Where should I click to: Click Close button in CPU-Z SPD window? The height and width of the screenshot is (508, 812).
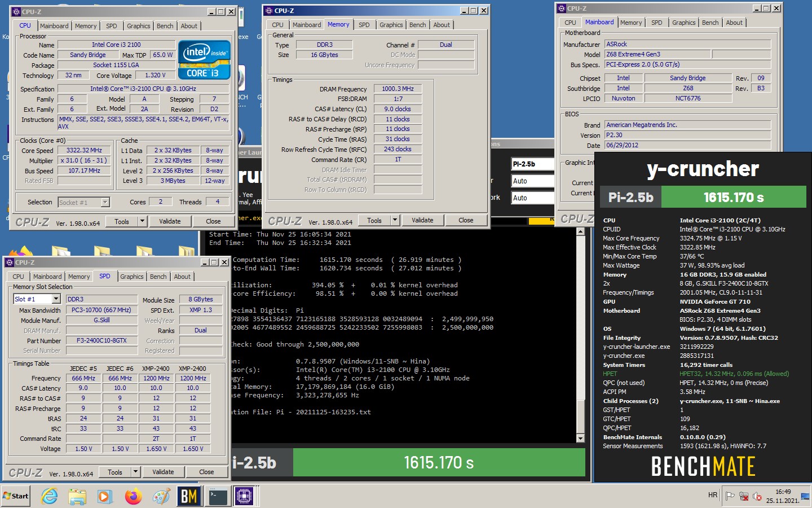[206, 472]
